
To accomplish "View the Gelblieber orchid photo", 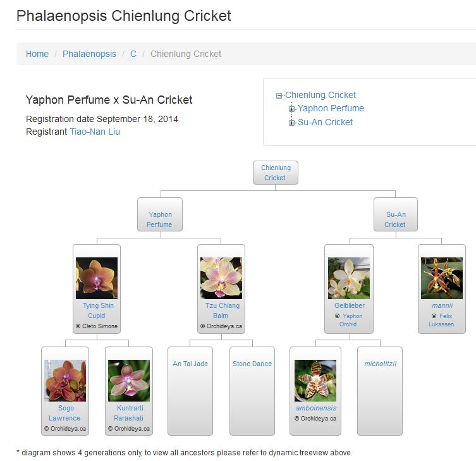I will point(349,278).
